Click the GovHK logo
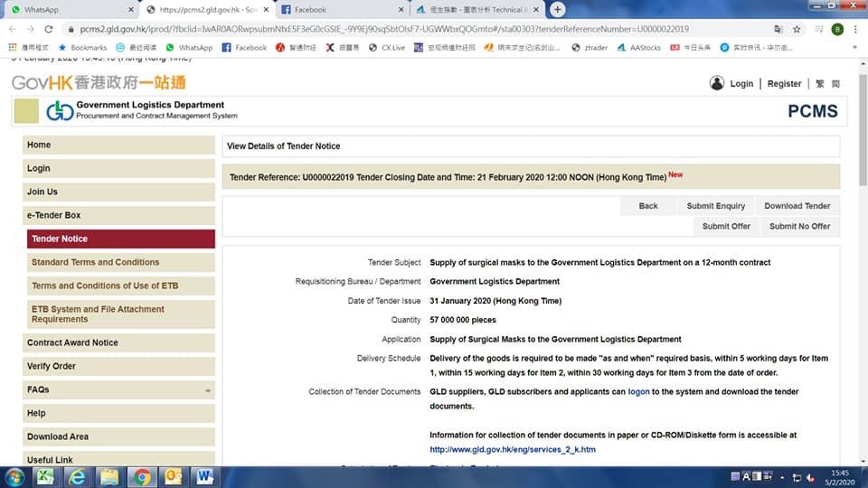The height and width of the screenshot is (488, 868). click(99, 83)
